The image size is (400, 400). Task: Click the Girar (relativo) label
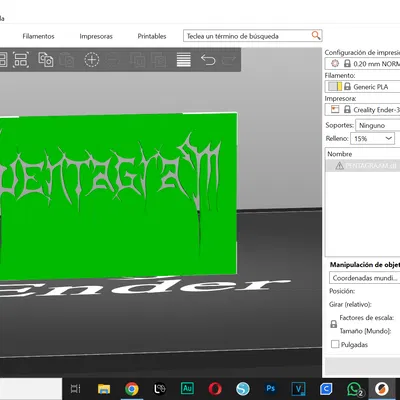[350, 304]
